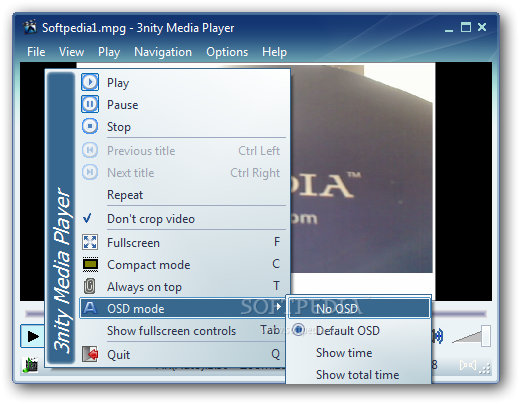
Task: Click the play button in the control bar
Action: (x=33, y=336)
